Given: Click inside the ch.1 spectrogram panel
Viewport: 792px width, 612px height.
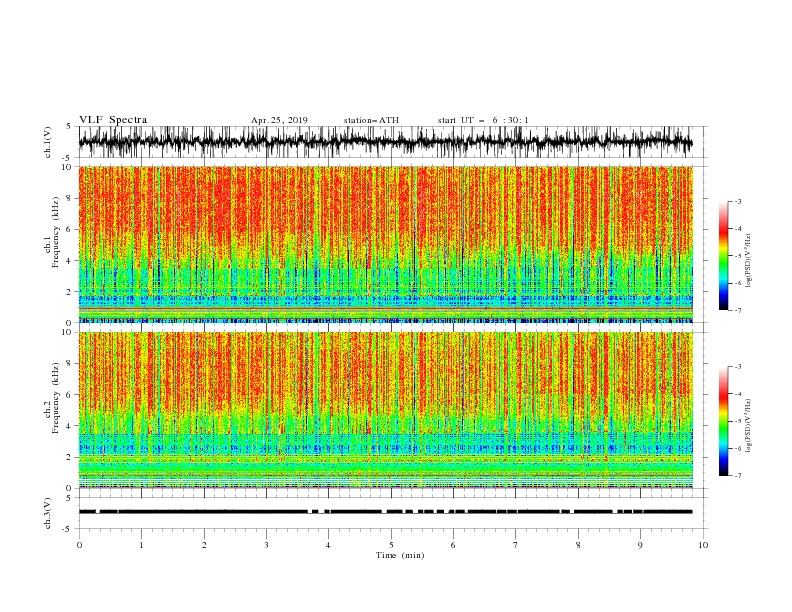Looking at the screenshot, I should point(385,244).
